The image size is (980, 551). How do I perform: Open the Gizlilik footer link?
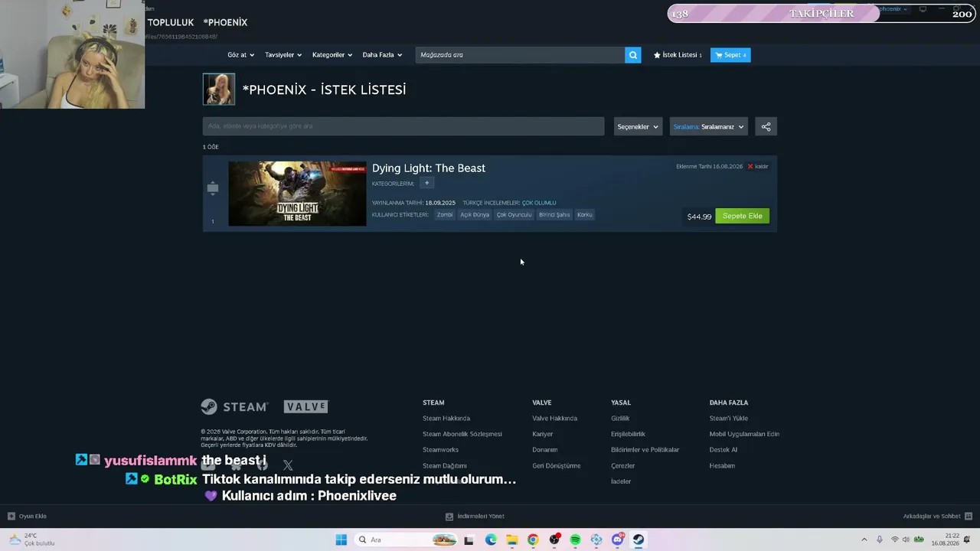[x=620, y=419]
